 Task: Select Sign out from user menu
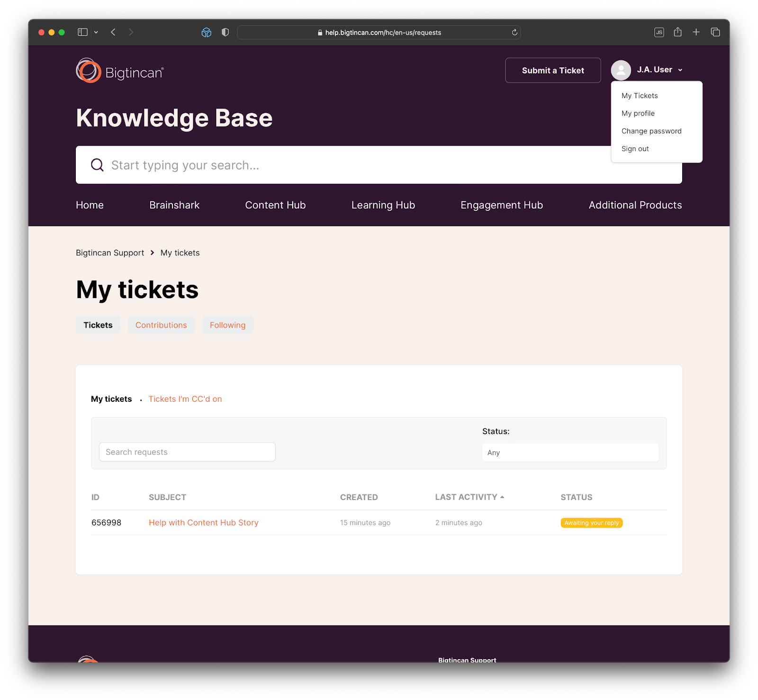pyautogui.click(x=635, y=149)
